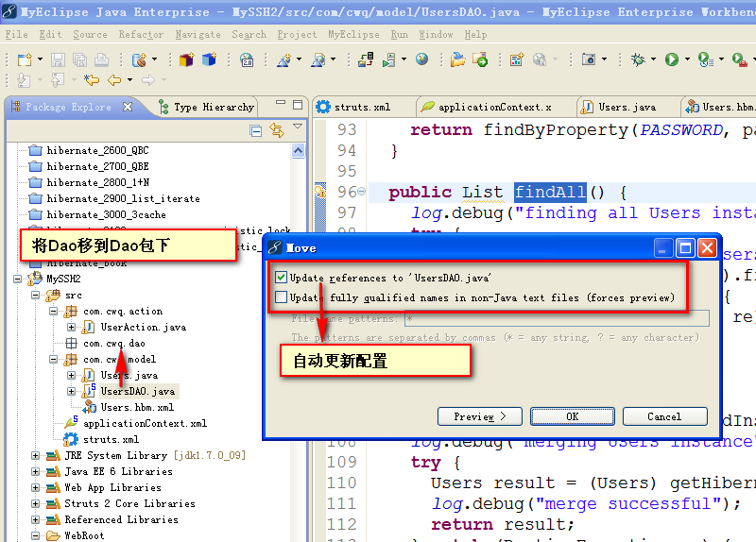Select Users.hbm.xml under com.cwq.model

[137, 408]
